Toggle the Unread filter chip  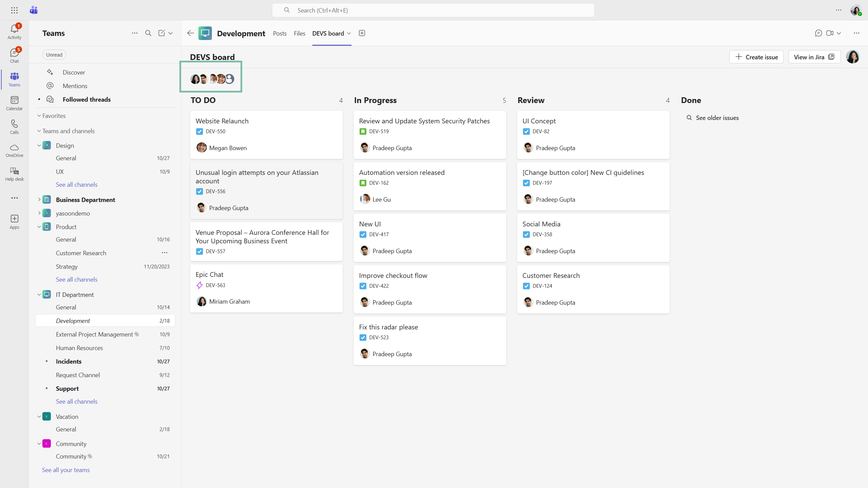[54, 55]
